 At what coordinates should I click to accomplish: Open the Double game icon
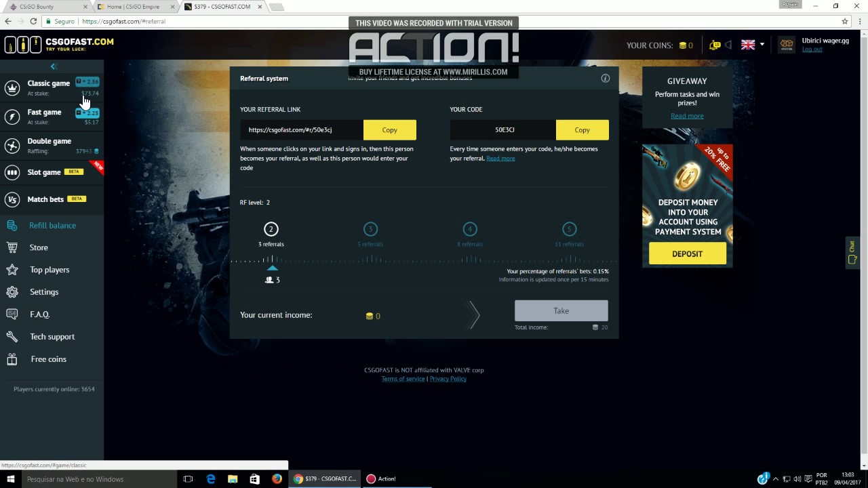point(12,146)
